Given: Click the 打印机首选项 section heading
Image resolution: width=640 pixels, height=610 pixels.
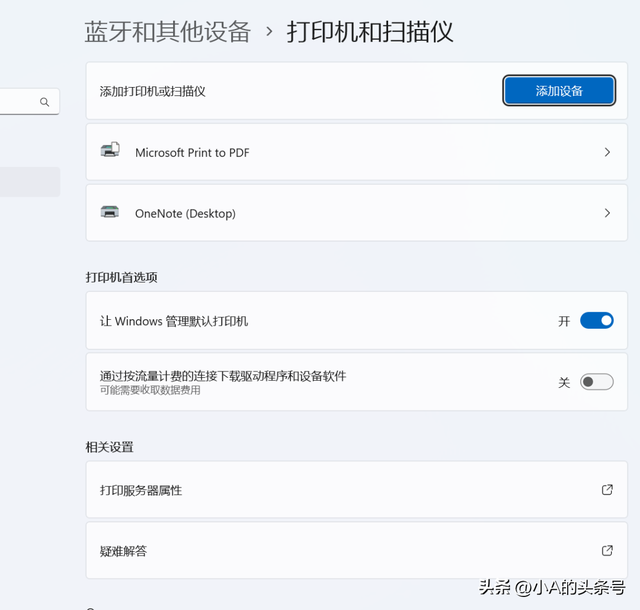Looking at the screenshot, I should click(121, 278).
